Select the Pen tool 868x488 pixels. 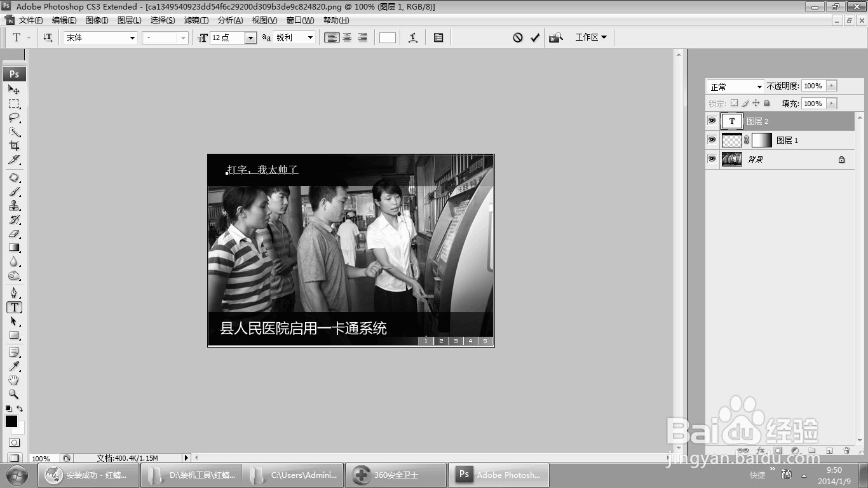point(14,293)
